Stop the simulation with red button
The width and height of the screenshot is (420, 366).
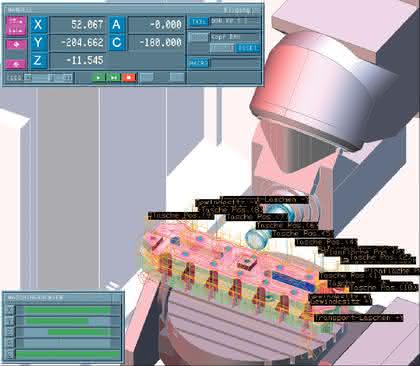[129, 78]
